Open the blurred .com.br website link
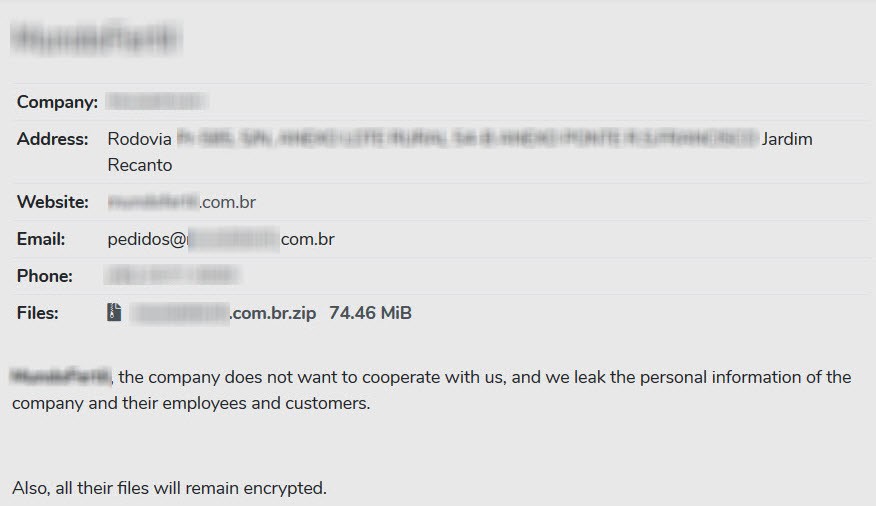This screenshot has width=876, height=506. pos(182,202)
